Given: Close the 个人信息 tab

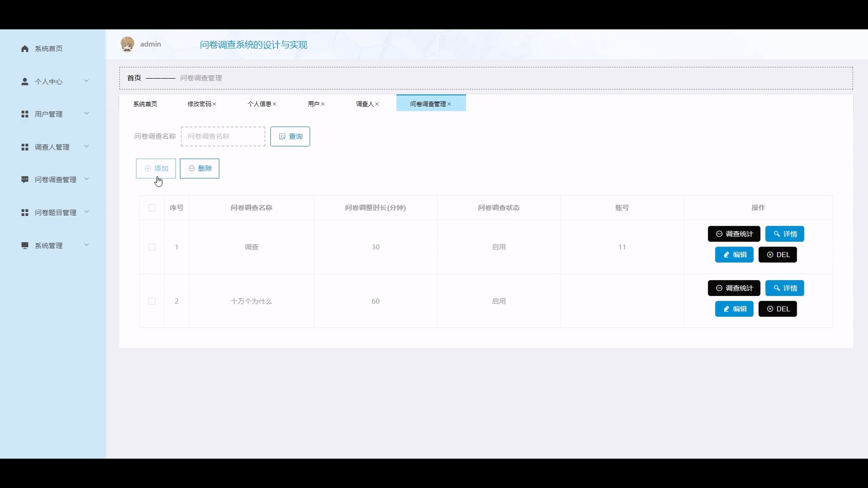Looking at the screenshot, I should 275,104.
